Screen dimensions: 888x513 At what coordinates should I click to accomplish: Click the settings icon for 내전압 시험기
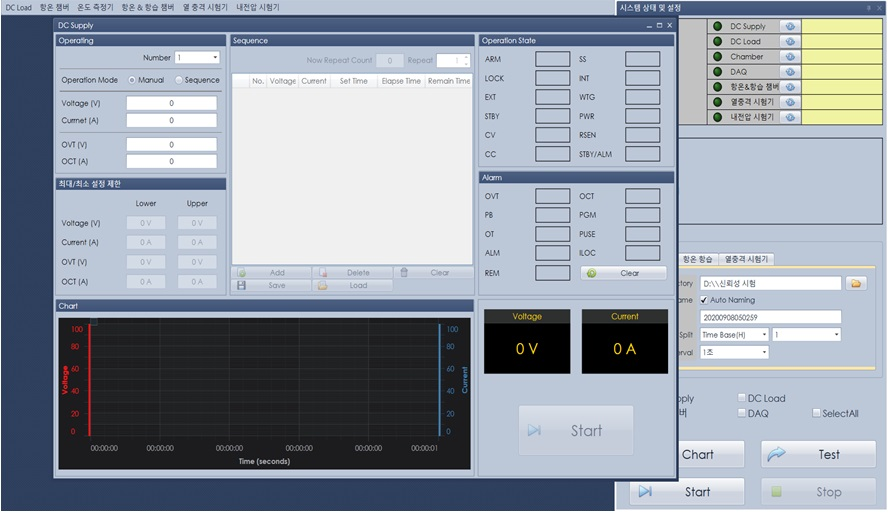(790, 117)
